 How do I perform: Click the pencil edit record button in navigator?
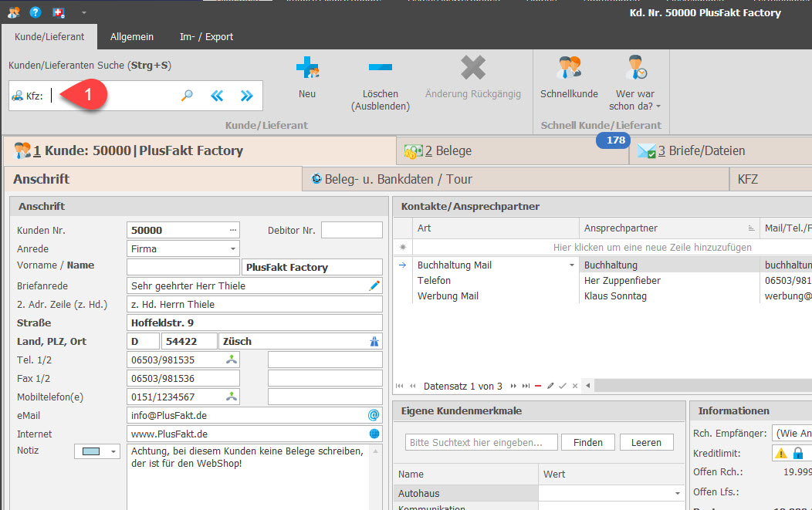click(550, 387)
